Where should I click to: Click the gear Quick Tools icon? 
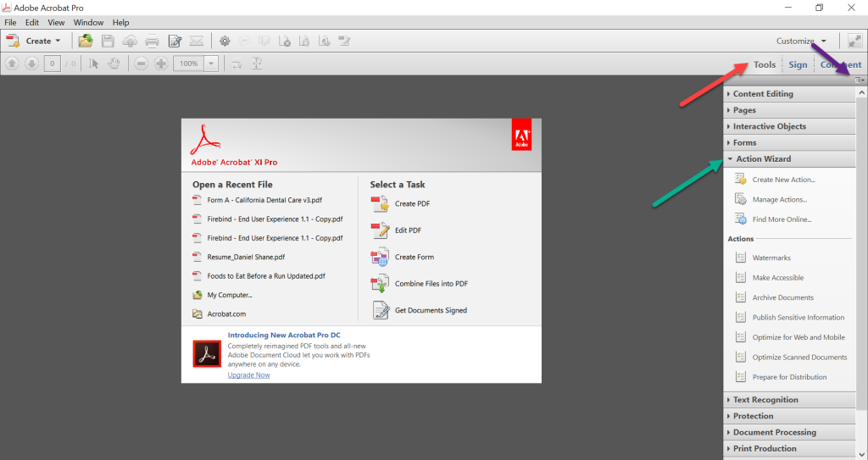tap(224, 41)
